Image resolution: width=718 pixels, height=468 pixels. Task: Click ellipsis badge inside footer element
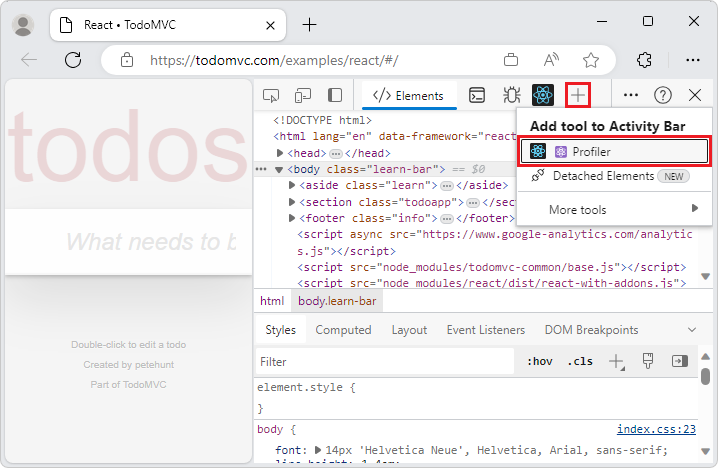[x=447, y=218]
